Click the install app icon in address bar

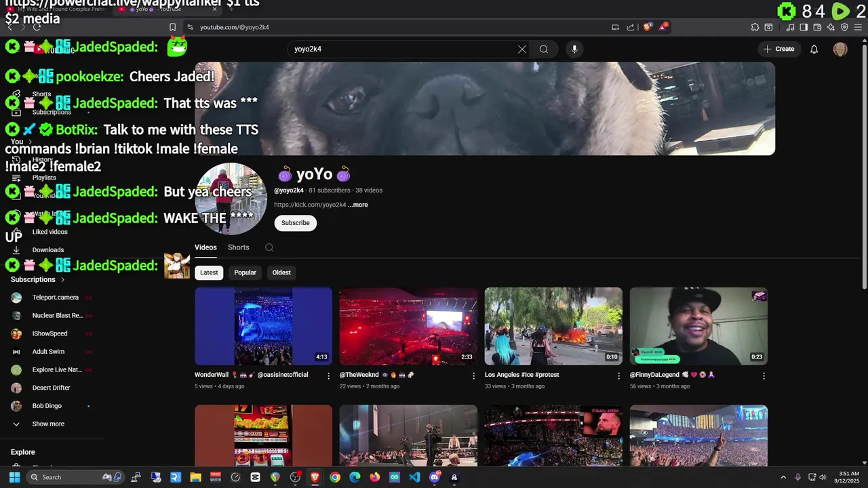(615, 27)
